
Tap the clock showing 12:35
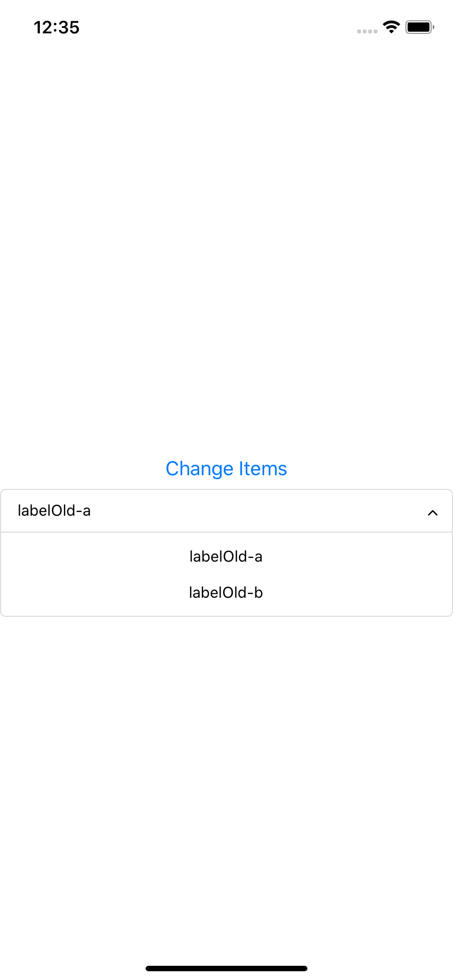[56, 27]
